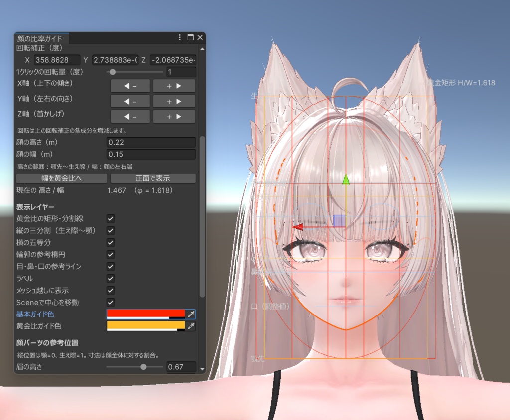Click the blue plane handle of the gizmo
This screenshot has height=420, width=510.
pos(339,221)
